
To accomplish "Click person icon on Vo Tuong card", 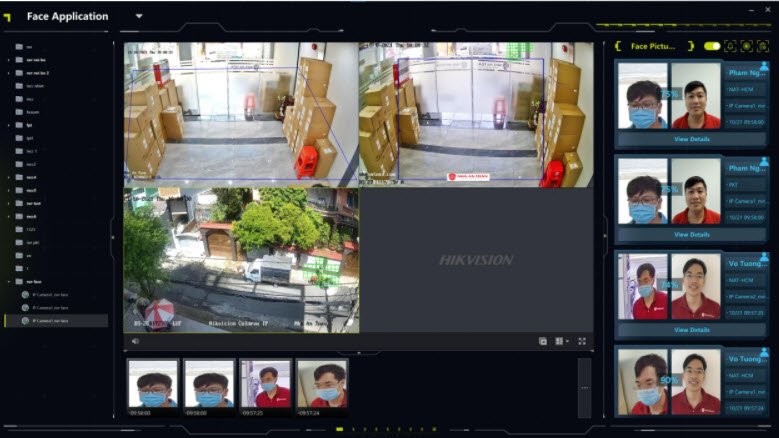I will (x=764, y=256).
